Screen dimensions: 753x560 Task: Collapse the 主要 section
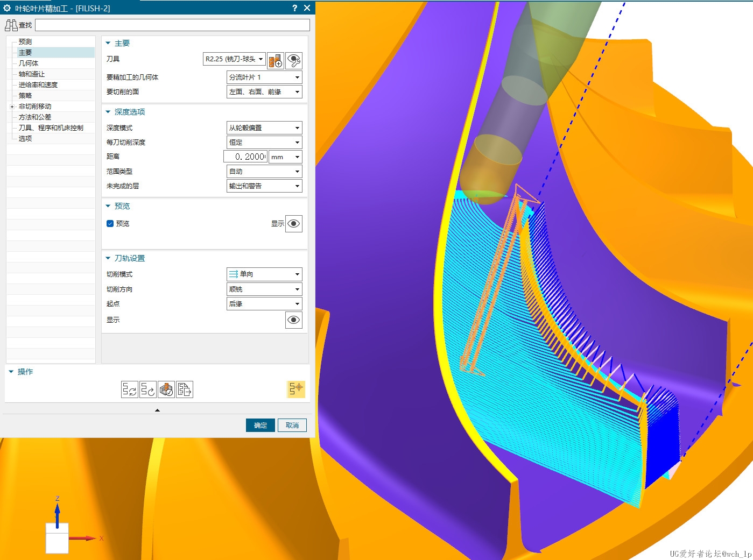[x=108, y=43]
